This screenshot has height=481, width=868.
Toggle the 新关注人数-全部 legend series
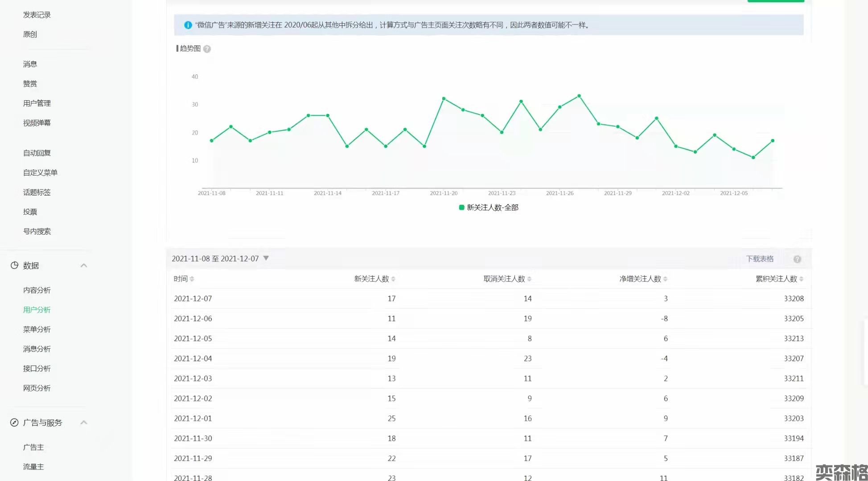pos(489,208)
